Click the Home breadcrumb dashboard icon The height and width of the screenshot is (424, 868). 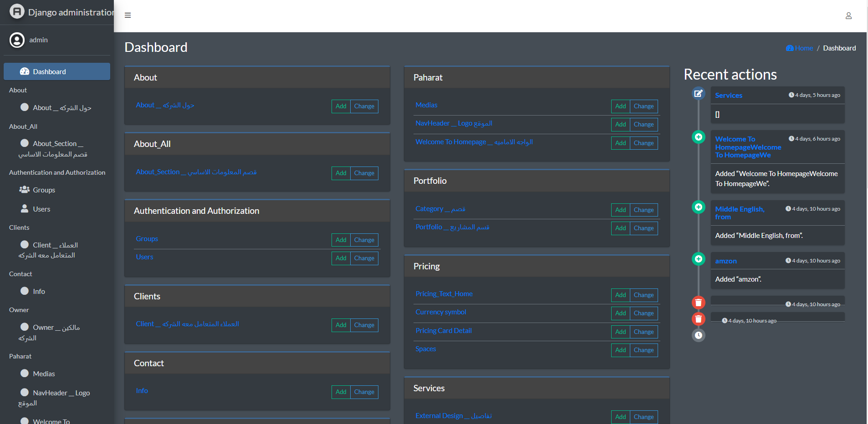coord(790,48)
